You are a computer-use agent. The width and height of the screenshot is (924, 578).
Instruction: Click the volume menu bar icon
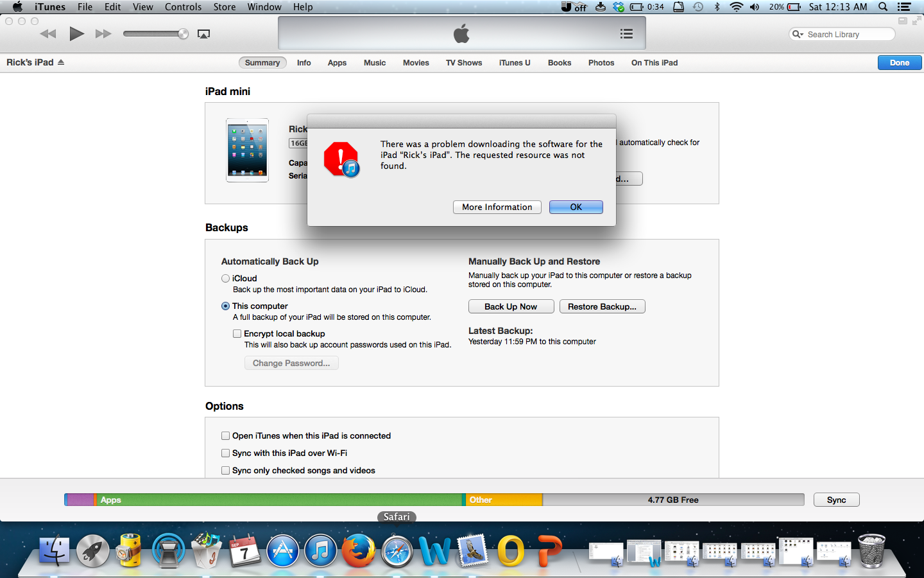point(755,7)
